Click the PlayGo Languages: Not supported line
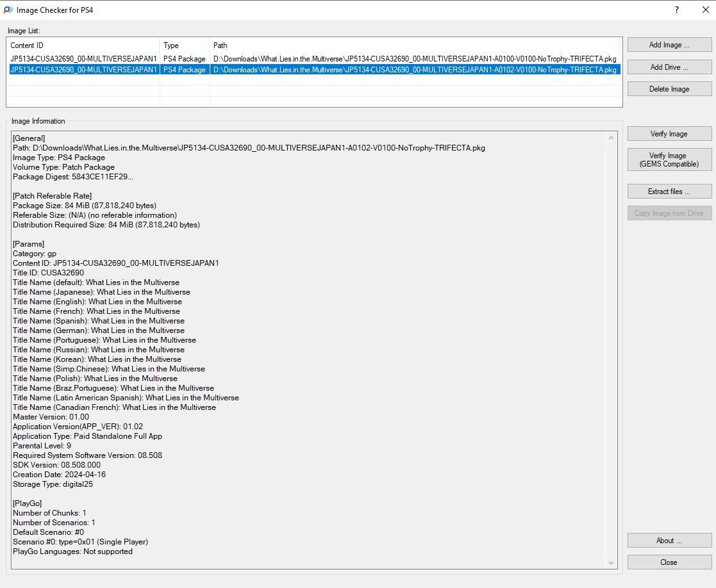This screenshot has height=588, width=716. point(72,551)
